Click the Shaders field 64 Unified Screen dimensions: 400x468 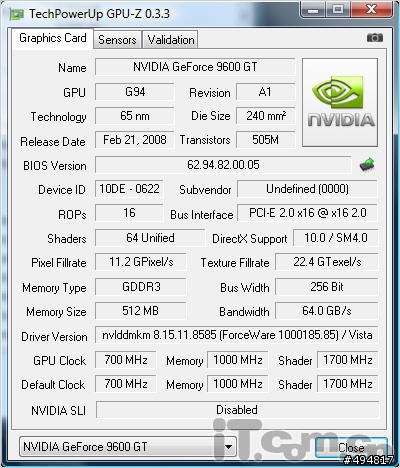click(150, 238)
